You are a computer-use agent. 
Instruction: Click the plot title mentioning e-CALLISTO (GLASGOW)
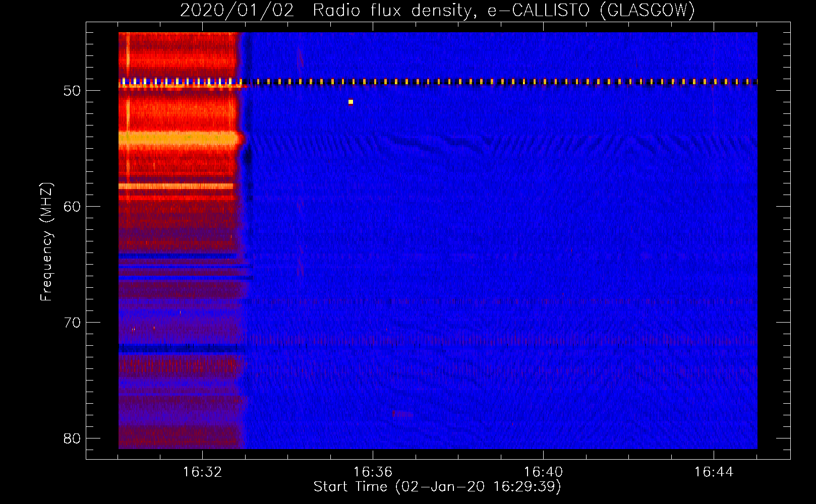(x=437, y=10)
